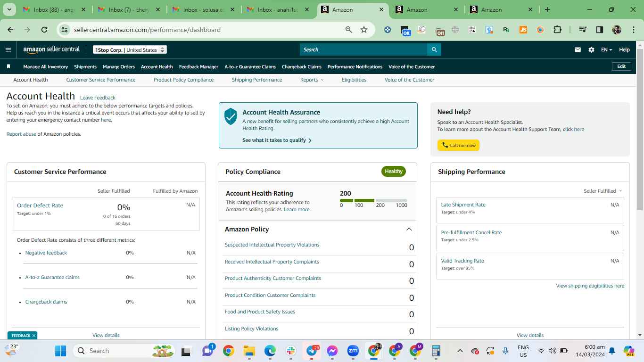Click See what it takes to qualify
This screenshot has width=644, height=362.
pos(277,140)
